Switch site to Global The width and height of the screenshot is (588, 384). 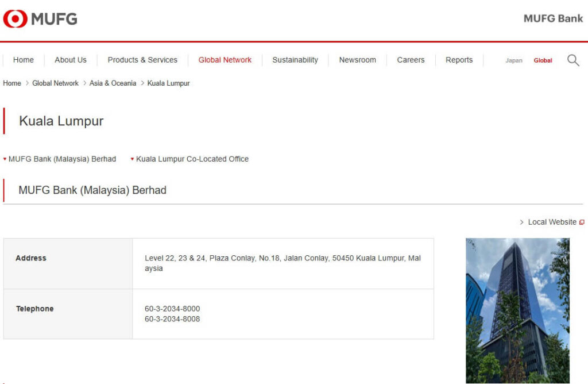[x=543, y=60]
